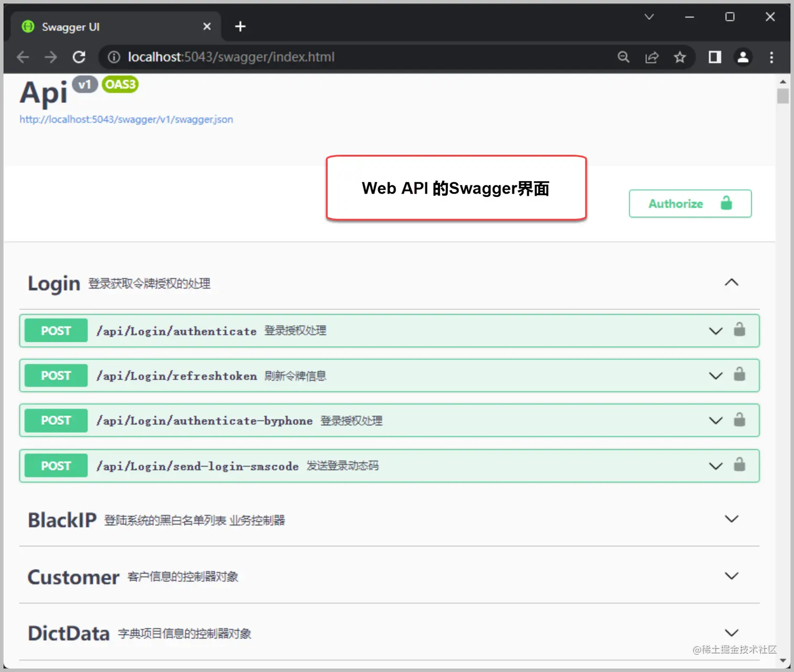Click POST badge for send-login-smscode
Image resolution: width=794 pixels, height=672 pixels.
(56, 466)
